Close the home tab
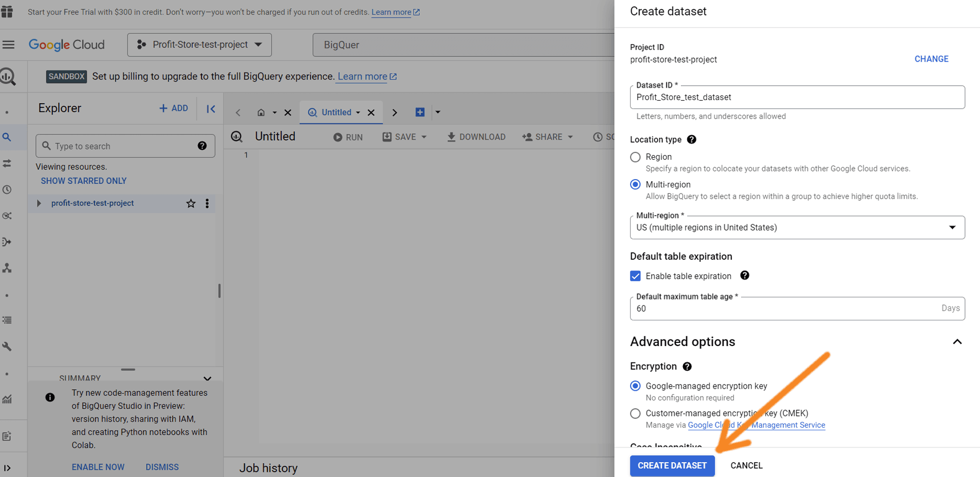Screen dimensions: 980x477 [288, 112]
